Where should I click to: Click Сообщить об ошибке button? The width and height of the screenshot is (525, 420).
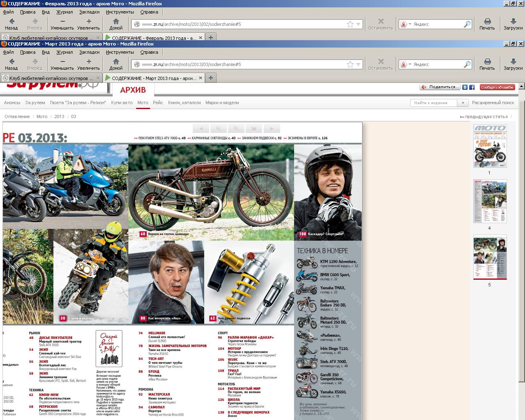pyautogui.click(x=497, y=87)
